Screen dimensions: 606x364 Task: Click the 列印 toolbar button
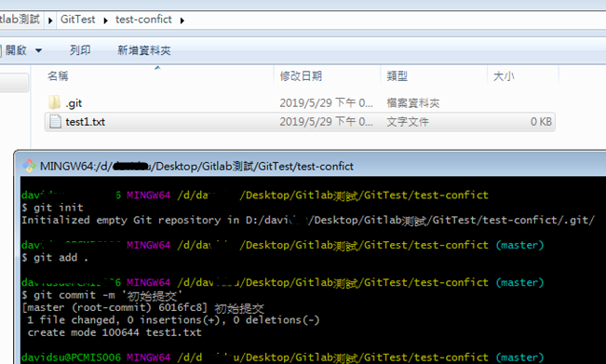[x=80, y=50]
